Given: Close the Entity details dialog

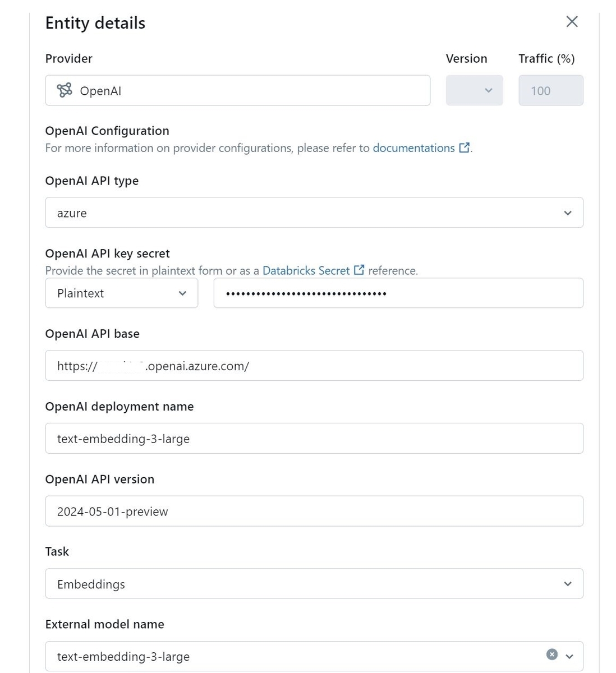Looking at the screenshot, I should coord(571,21).
